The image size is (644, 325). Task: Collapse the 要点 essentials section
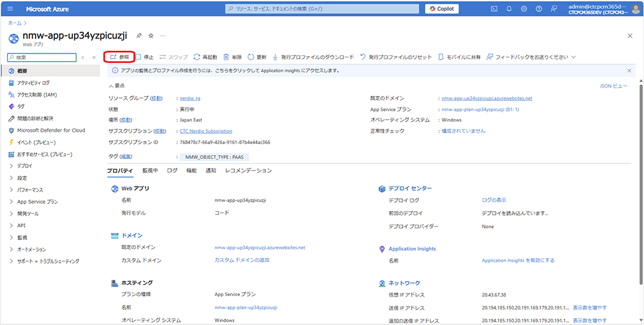tap(117, 86)
